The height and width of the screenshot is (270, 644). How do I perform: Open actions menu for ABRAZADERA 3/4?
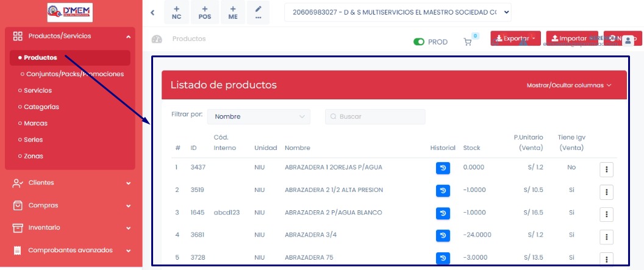pos(606,236)
